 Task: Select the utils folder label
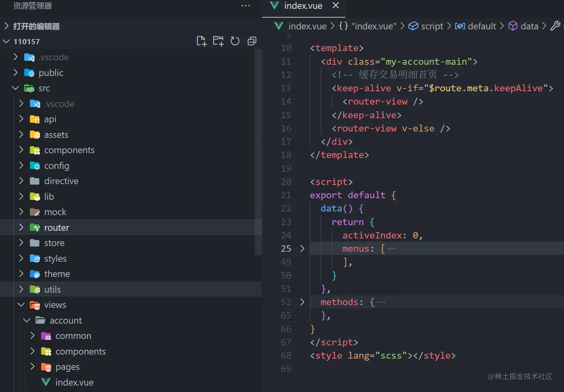click(52, 289)
